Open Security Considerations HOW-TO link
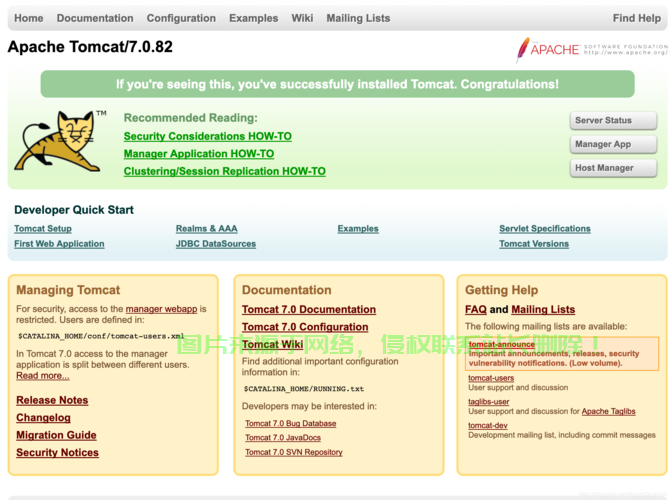 tap(207, 136)
